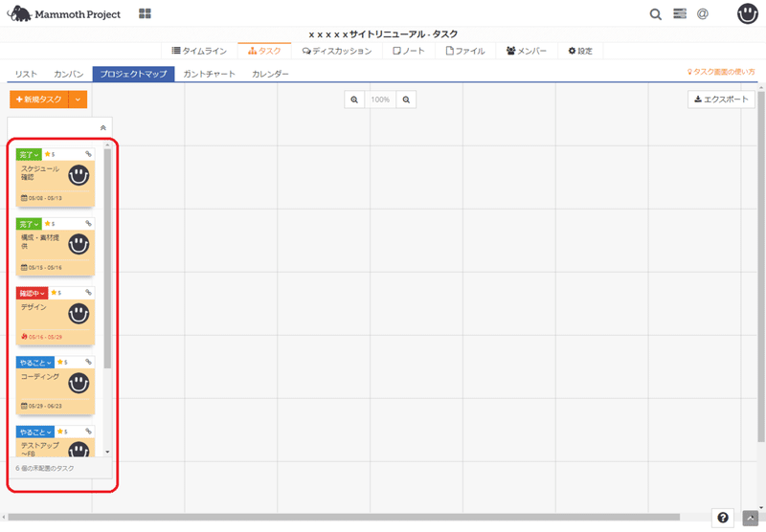This screenshot has height=532, width=766.
Task: Click the task panel vertical scrollbar
Action: click(107, 258)
